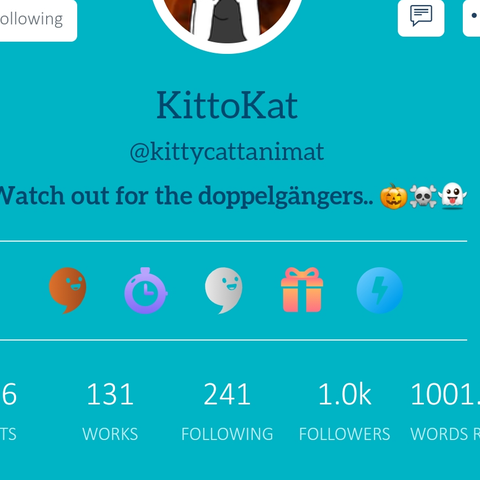
Task: Select the blue lightning bolt badge
Action: [380, 290]
